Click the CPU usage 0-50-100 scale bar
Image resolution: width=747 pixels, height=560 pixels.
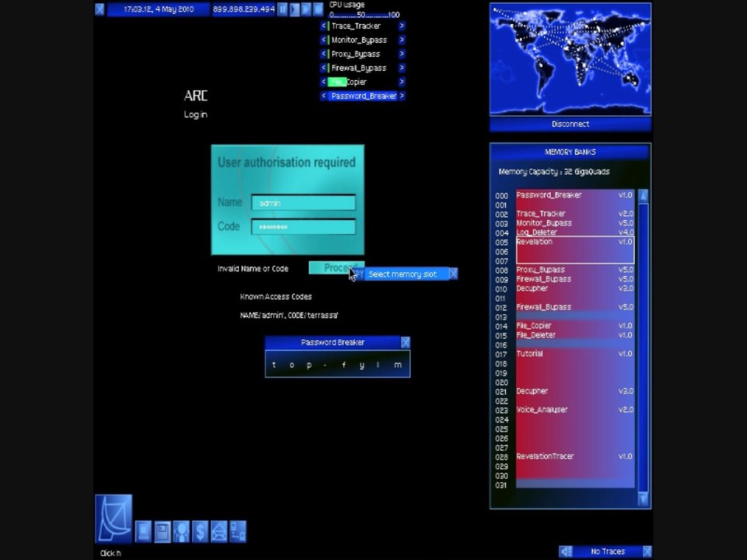(364, 15)
